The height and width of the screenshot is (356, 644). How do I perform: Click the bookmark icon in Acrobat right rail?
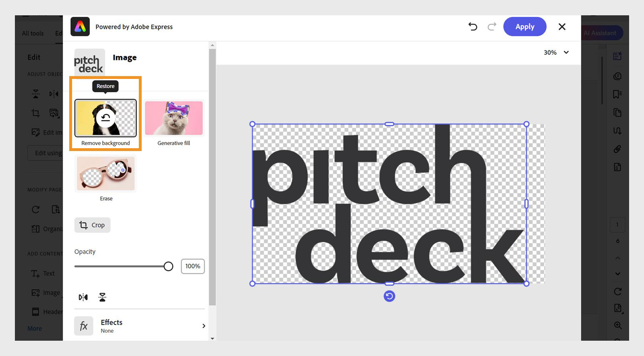[617, 94]
